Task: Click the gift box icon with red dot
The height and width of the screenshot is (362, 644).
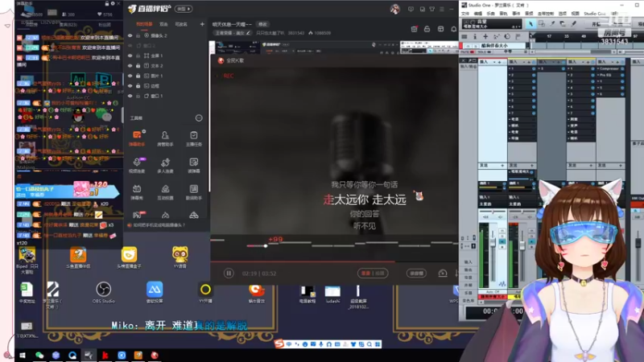Action: pyautogui.click(x=414, y=29)
